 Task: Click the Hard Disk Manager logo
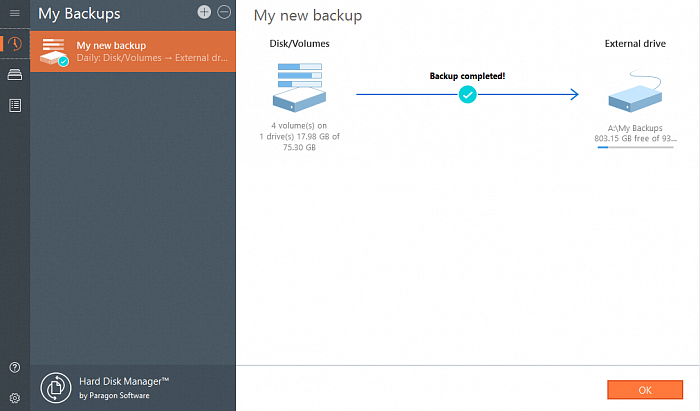click(56, 387)
